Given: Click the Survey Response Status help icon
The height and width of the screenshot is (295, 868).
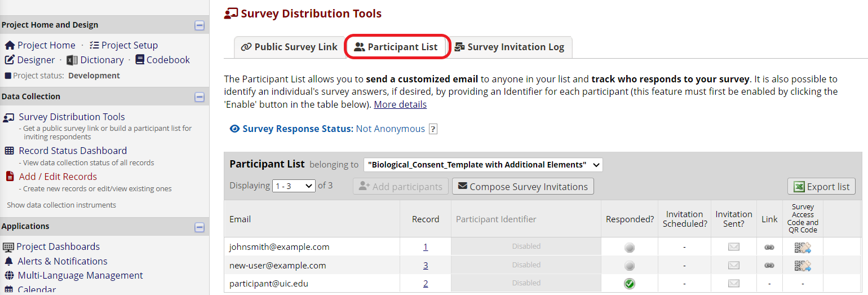Looking at the screenshot, I should tap(433, 129).
